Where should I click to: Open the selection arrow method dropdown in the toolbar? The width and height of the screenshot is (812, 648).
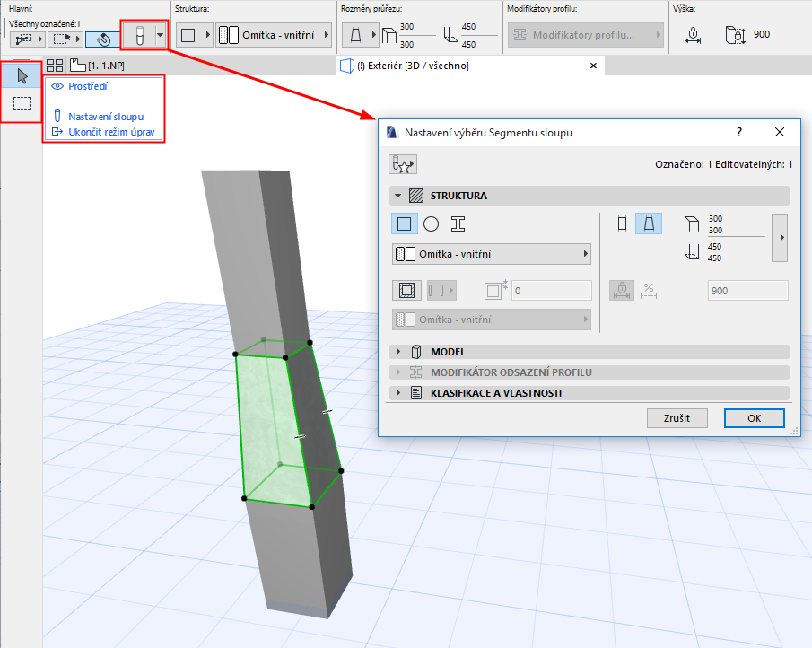[65, 39]
